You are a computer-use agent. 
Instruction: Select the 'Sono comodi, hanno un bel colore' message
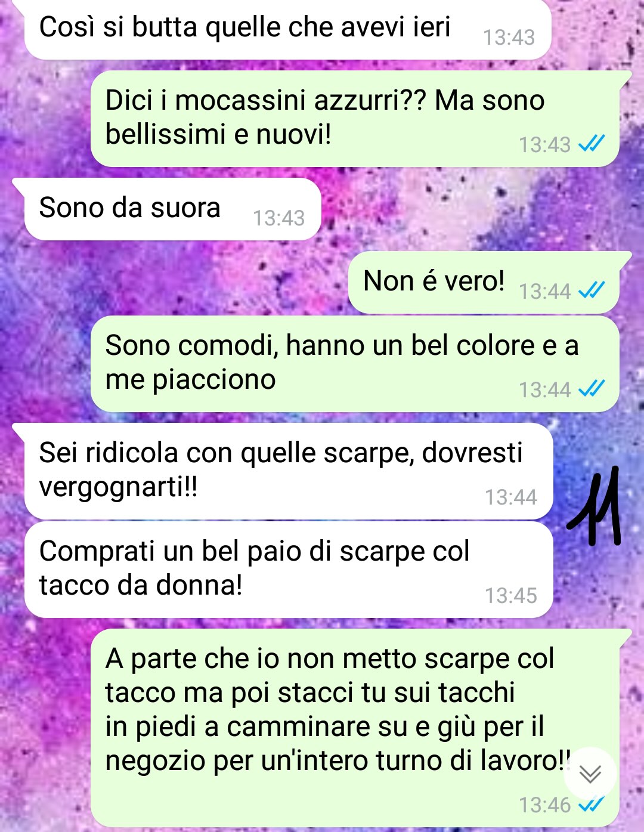pos(355,364)
